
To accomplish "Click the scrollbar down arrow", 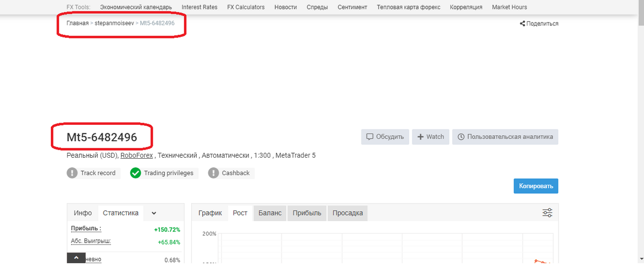I will pyautogui.click(x=641, y=259).
